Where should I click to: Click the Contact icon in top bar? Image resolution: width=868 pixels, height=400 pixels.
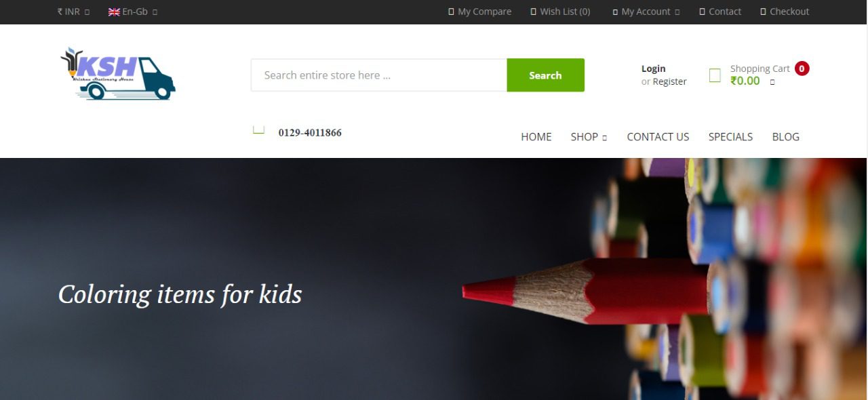[702, 12]
